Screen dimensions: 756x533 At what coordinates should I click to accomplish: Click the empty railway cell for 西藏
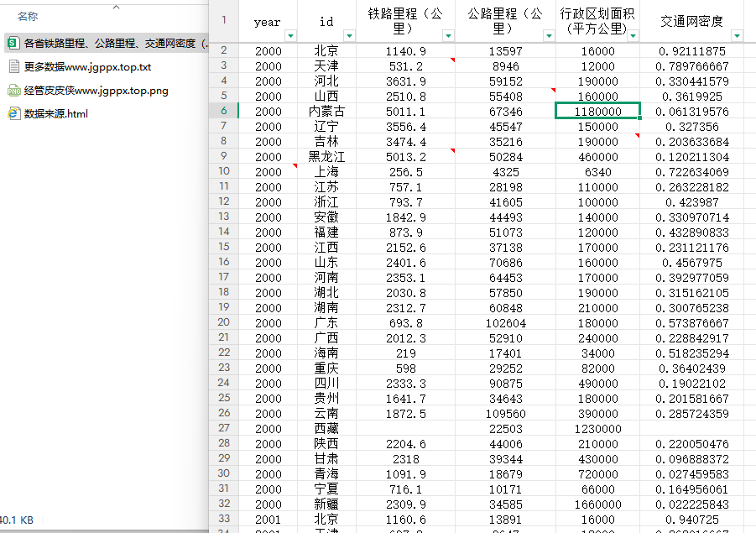coord(405,428)
